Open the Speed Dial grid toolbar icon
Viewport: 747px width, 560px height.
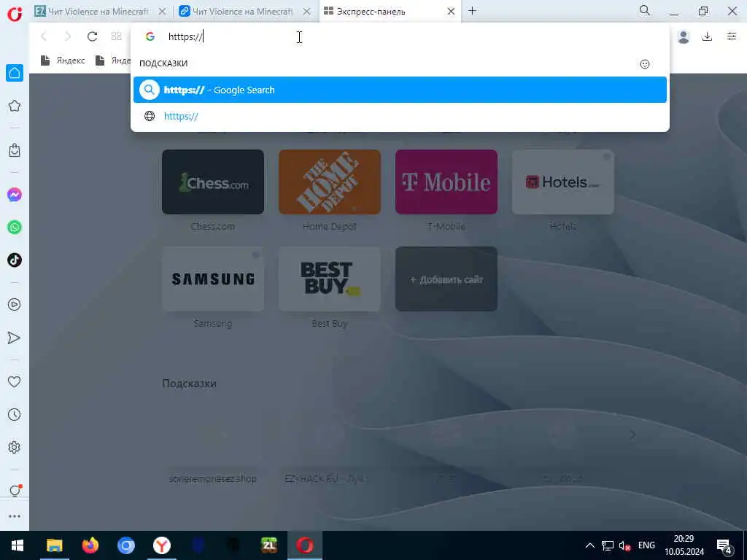(116, 36)
